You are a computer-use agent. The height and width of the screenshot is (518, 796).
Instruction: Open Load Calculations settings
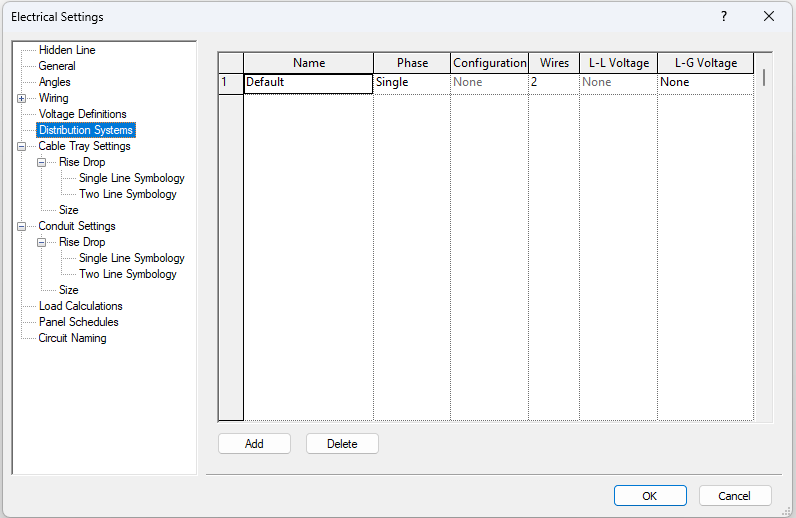click(80, 306)
